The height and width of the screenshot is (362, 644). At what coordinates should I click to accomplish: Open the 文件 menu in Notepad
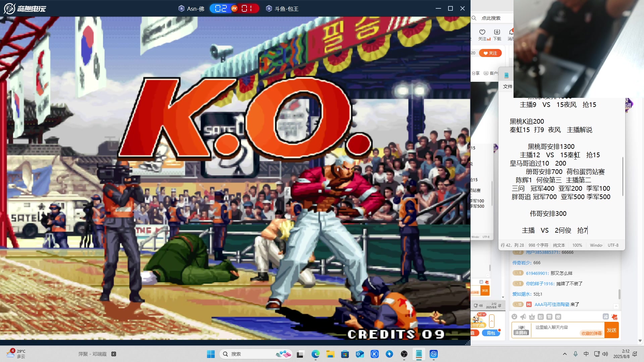click(507, 86)
